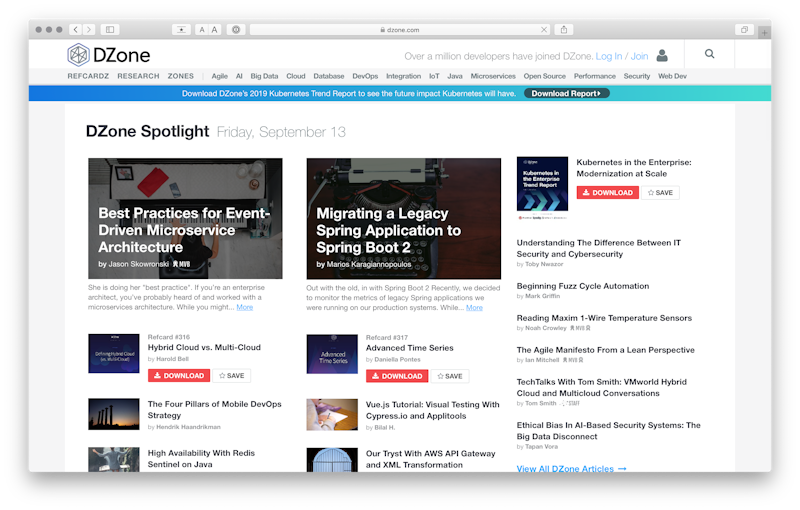Save the Advanced Time Series refcard
Image resolution: width=800 pixels, height=510 pixels.
450,376
